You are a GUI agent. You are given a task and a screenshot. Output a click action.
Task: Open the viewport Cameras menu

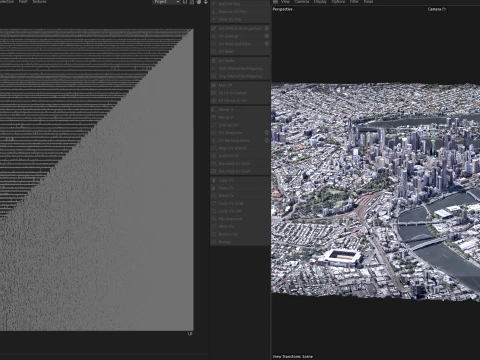(x=302, y=2)
